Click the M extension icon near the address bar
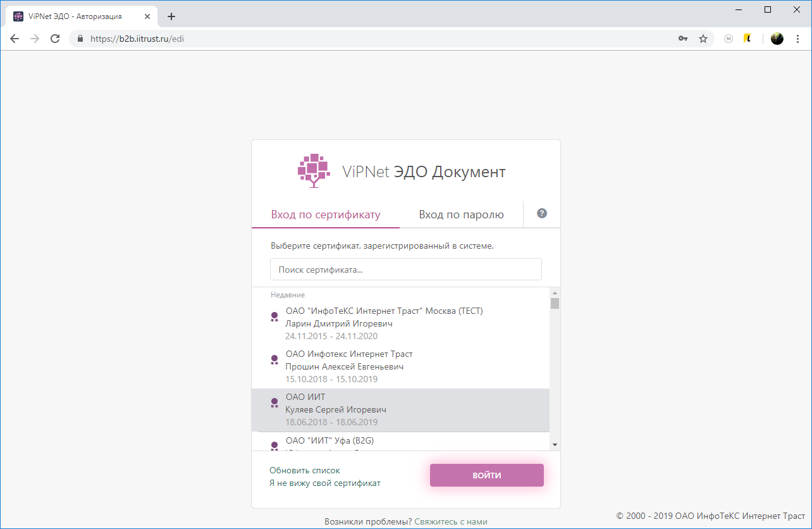Viewport: 812px width, 529px height. pos(728,39)
